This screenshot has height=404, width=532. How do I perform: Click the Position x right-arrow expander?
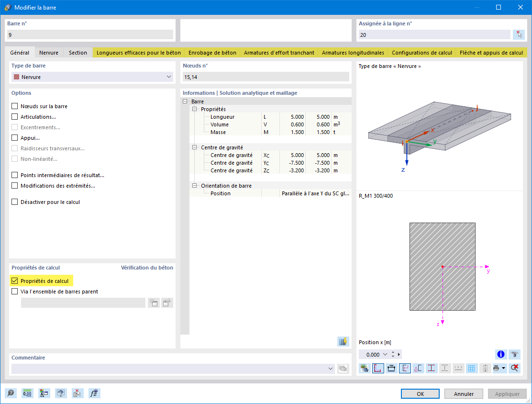pyautogui.click(x=399, y=354)
